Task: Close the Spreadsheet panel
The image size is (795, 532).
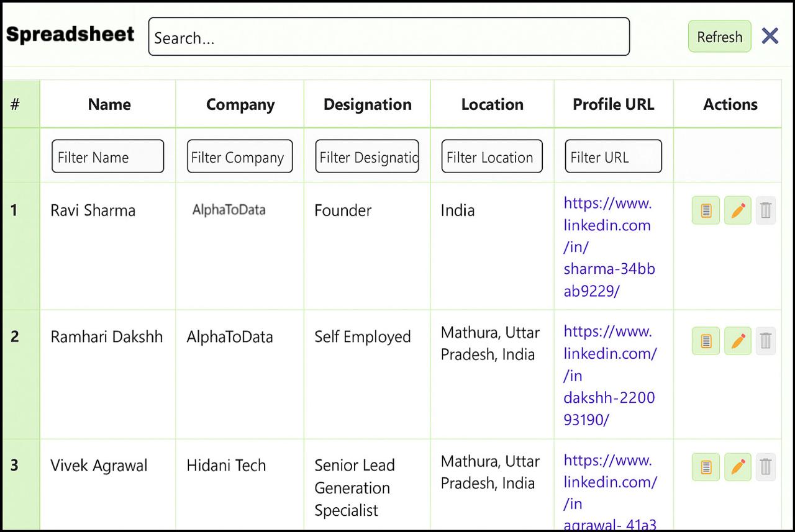Action: (770, 36)
